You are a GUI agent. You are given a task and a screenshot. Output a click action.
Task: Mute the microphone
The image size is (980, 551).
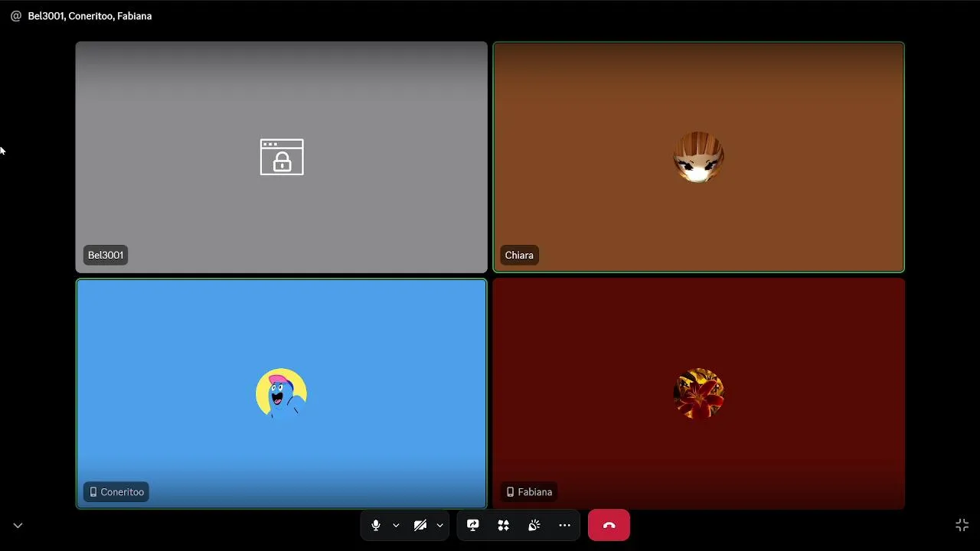point(376,526)
